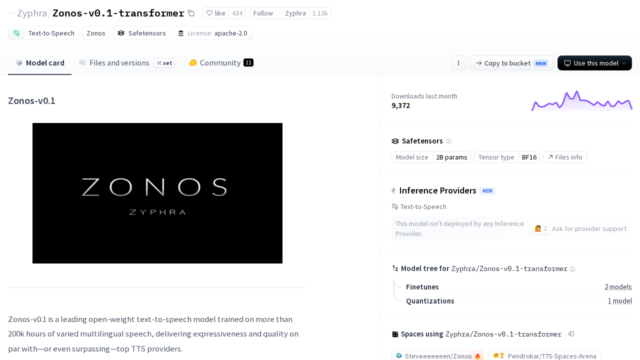Image resolution: width=640 pixels, height=360 pixels.
Task: Open the Zonos tag
Action: (96, 33)
